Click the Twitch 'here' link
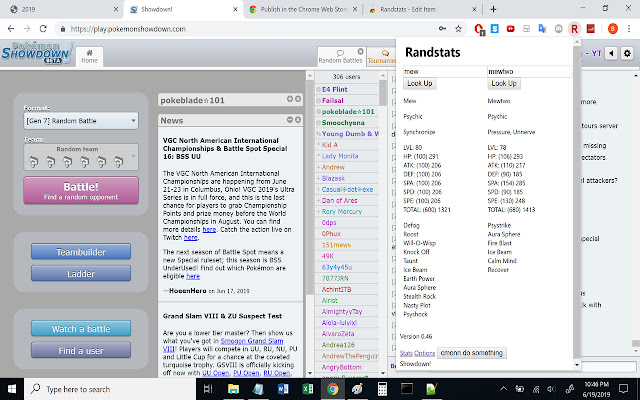Image resolution: width=640 pixels, height=400 pixels. pyautogui.click(x=191, y=237)
